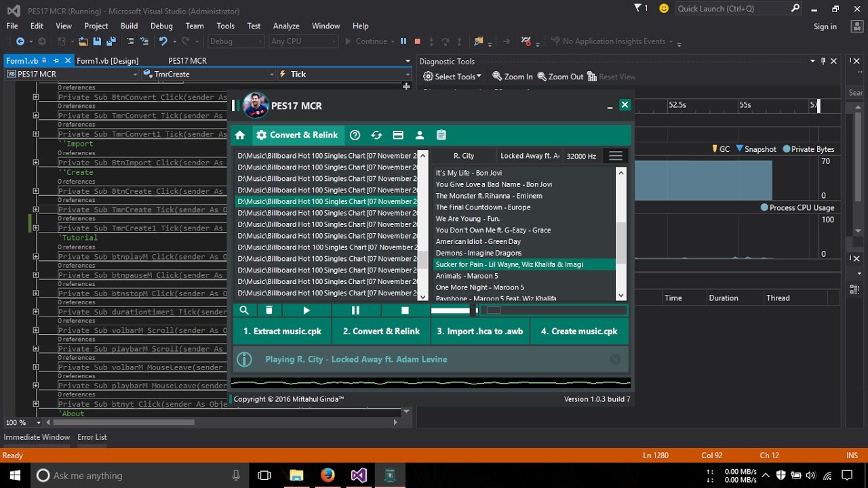868x488 pixels.
Task: Click the refresh arrows tab icon
Action: pos(376,135)
